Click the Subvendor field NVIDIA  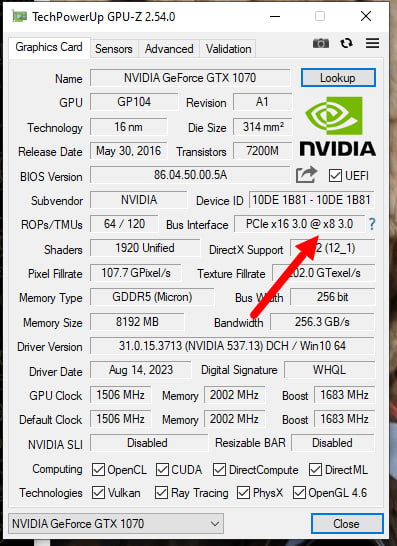[139, 200]
